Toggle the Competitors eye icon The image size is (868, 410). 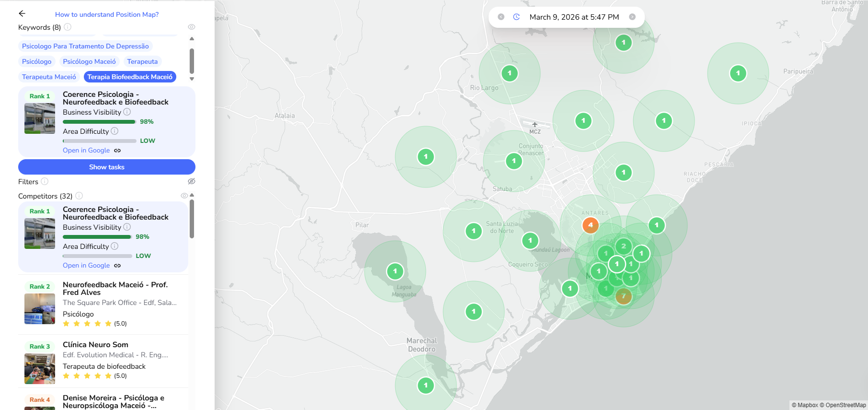click(x=184, y=196)
